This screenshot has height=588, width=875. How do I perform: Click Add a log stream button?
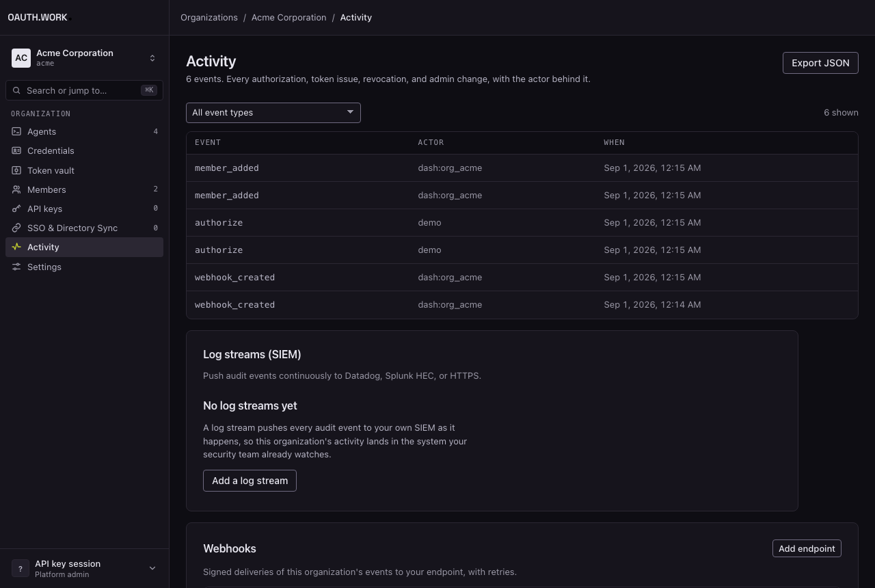coord(250,481)
